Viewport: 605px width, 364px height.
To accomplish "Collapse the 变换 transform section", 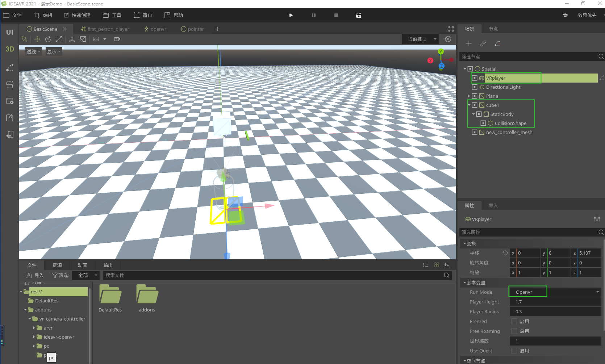I will click(x=465, y=243).
